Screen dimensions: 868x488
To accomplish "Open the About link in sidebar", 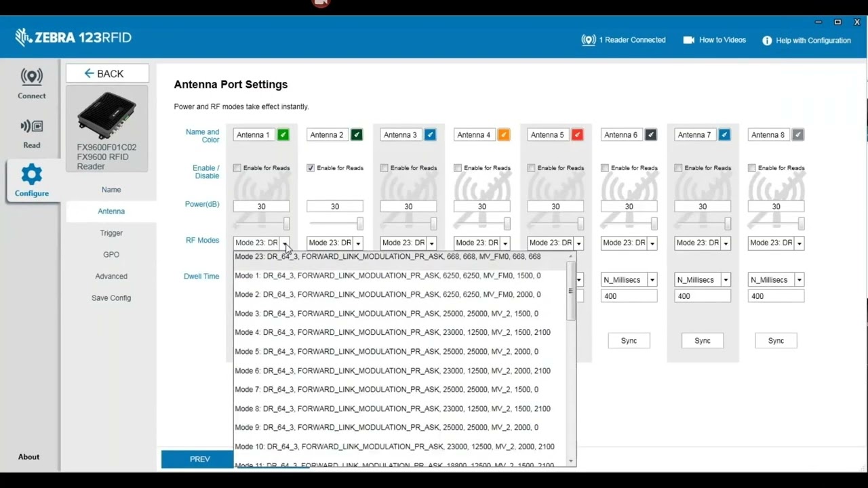I will [x=28, y=457].
